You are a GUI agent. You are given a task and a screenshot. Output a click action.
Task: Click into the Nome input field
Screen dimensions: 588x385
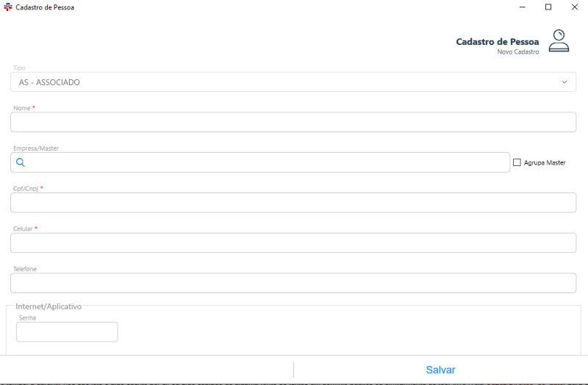coord(293,122)
